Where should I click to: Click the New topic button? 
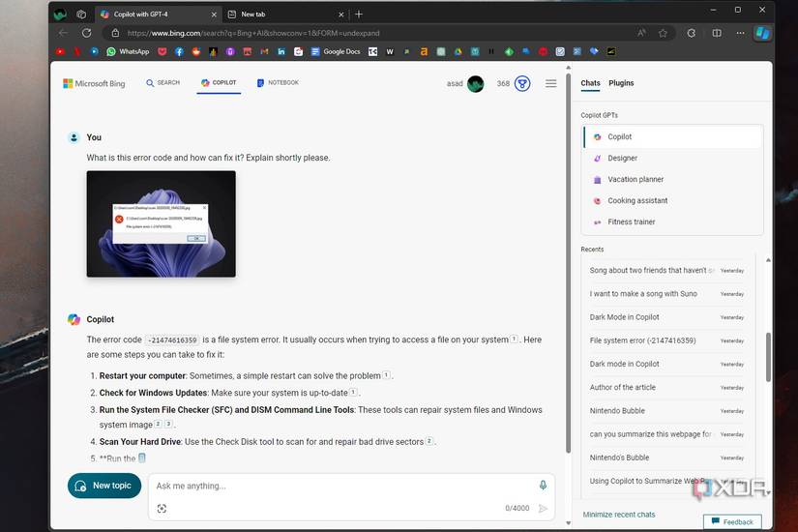(x=104, y=486)
